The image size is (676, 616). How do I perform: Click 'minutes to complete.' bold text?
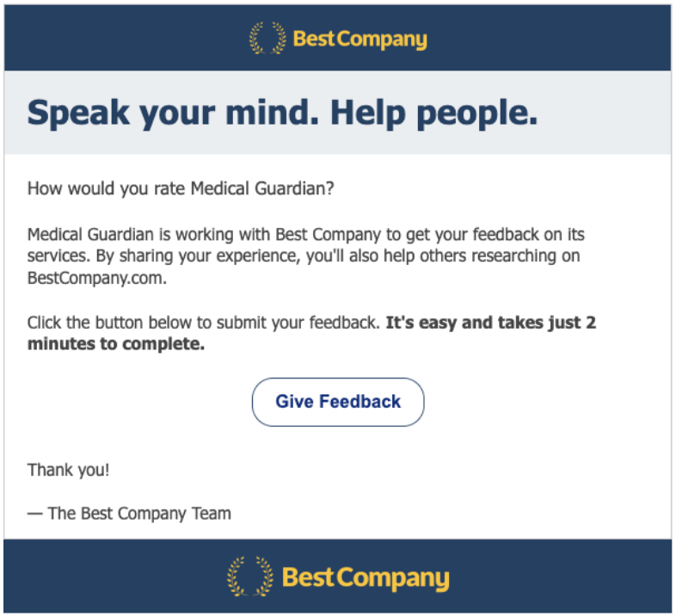(116, 344)
